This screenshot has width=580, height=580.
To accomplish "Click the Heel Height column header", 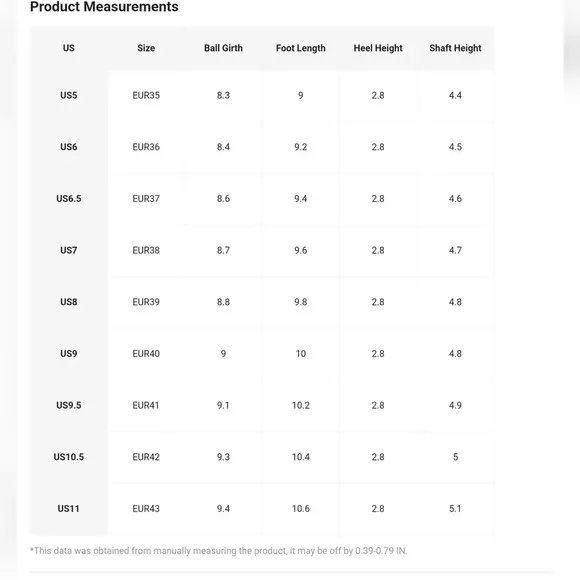I will pos(378,48).
